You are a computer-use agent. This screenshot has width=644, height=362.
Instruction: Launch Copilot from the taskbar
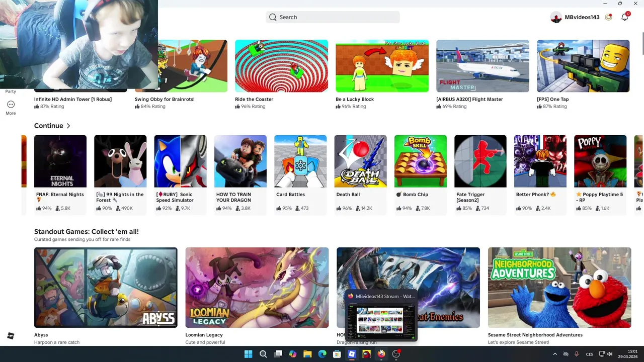[x=292, y=354]
